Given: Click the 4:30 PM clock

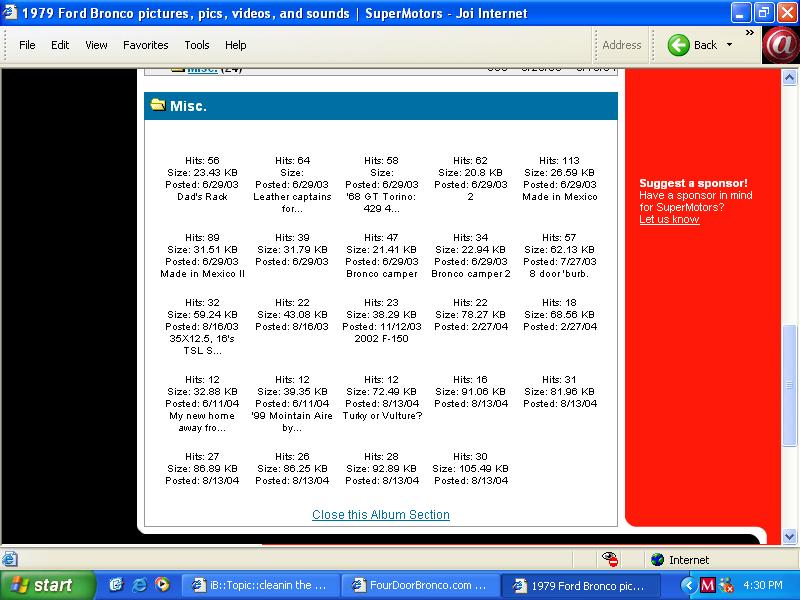Looking at the screenshot, I should pos(763,585).
